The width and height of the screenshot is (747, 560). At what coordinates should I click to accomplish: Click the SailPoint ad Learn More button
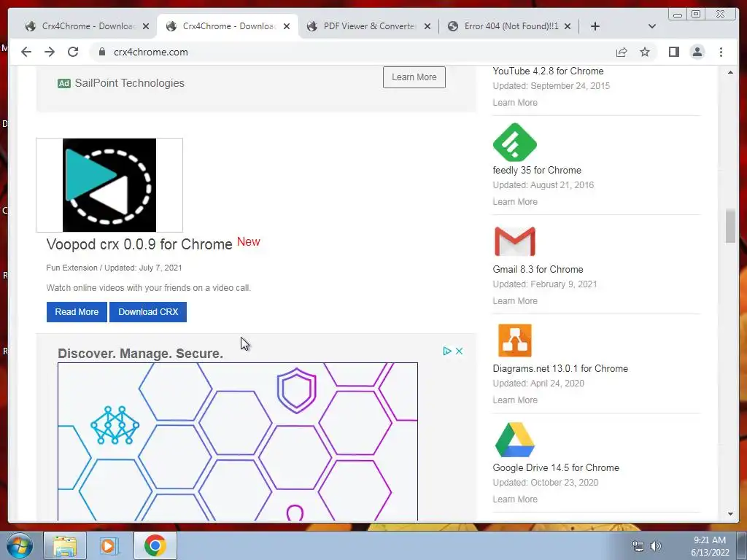coord(414,77)
